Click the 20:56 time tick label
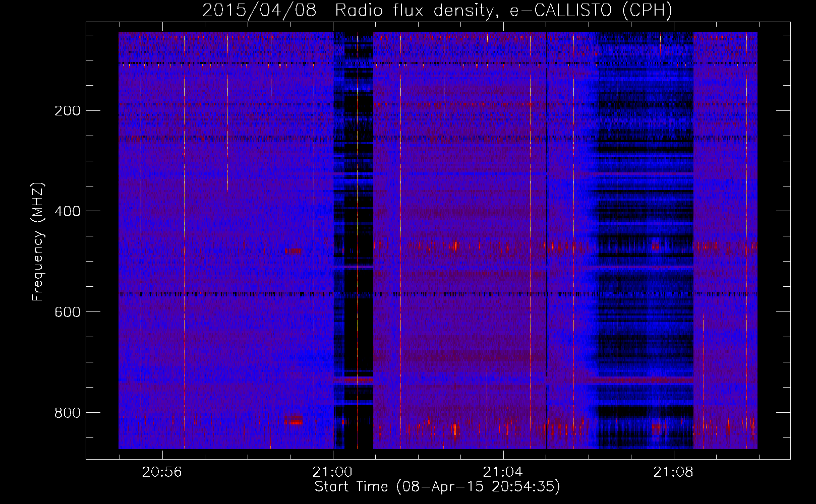Screen dimensions: 816x504 [x=162, y=472]
